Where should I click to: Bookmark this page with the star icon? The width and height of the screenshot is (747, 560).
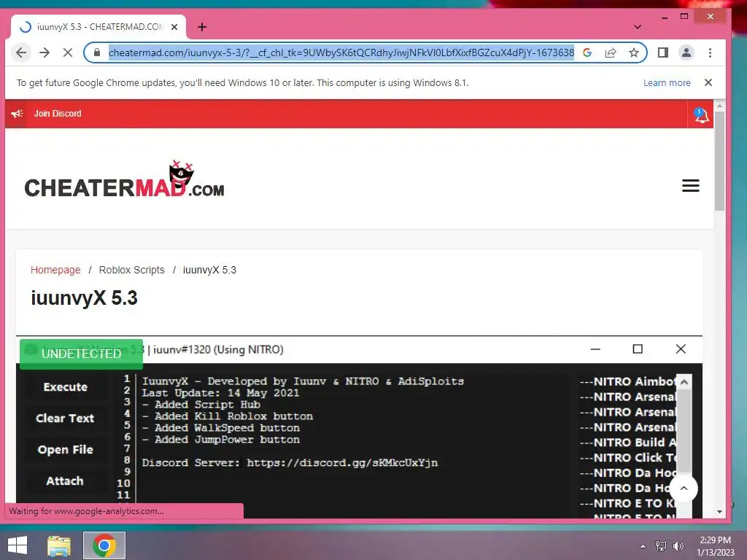[x=634, y=52]
